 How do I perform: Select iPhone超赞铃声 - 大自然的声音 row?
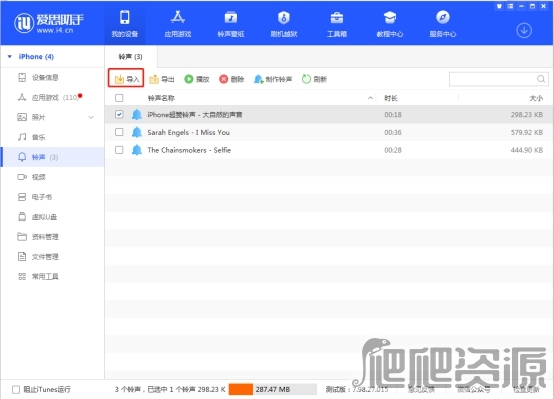[x=329, y=114]
